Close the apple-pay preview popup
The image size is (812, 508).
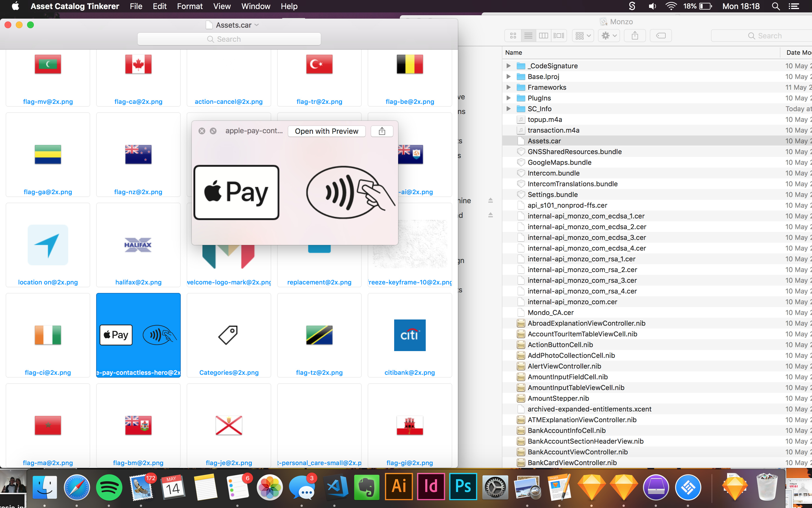[202, 131]
